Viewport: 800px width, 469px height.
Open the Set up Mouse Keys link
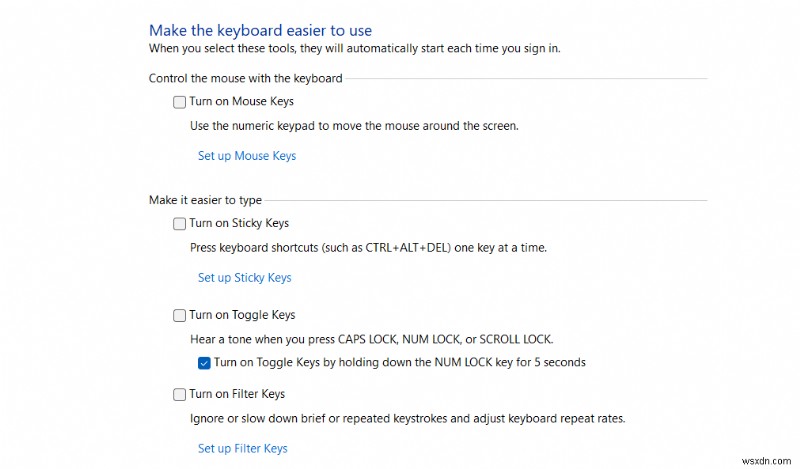coord(246,156)
